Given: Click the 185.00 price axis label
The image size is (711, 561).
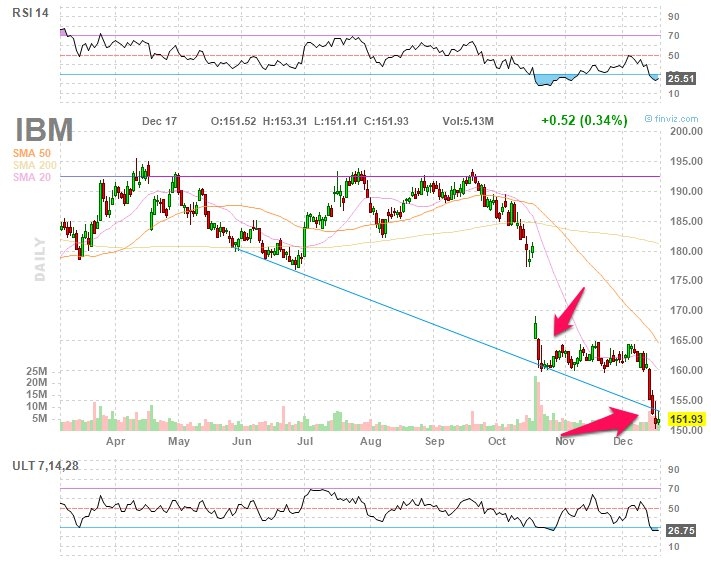Looking at the screenshot, I should coord(687,221).
